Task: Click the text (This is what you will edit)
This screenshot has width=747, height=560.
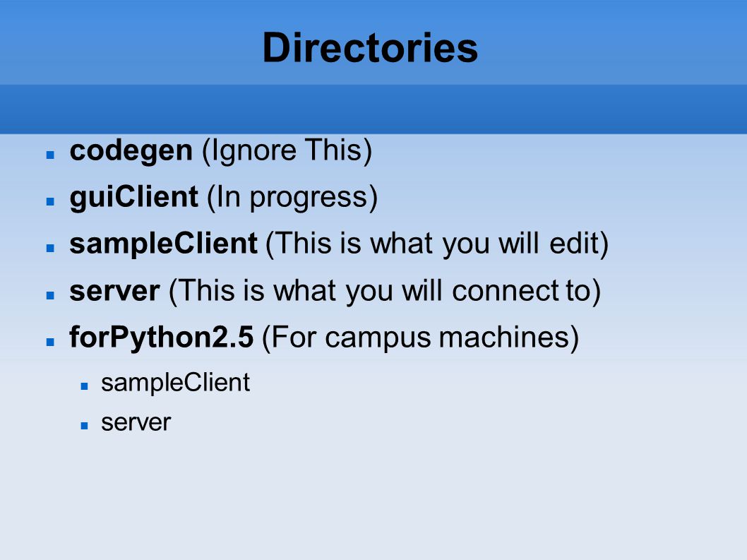Action: click(x=437, y=244)
